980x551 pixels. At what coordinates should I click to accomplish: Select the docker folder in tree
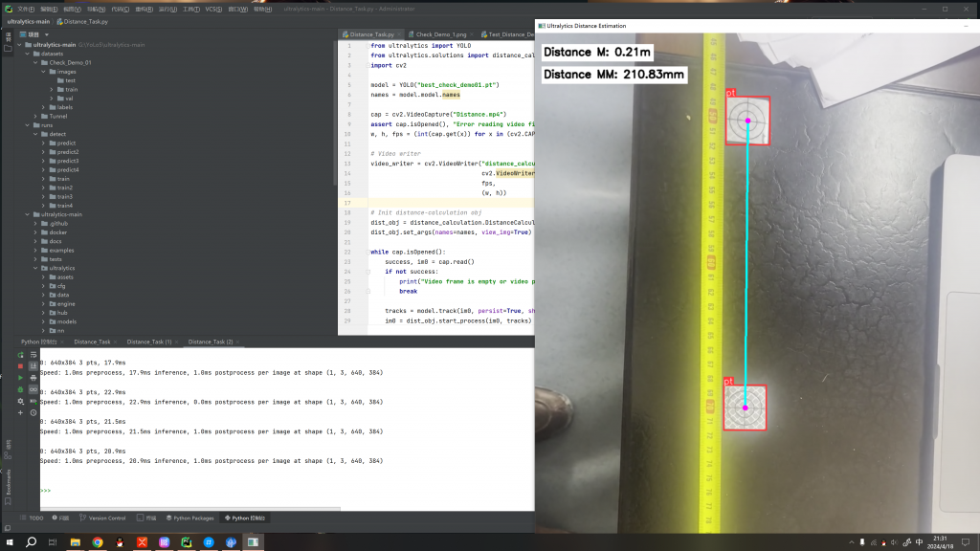coord(54,232)
